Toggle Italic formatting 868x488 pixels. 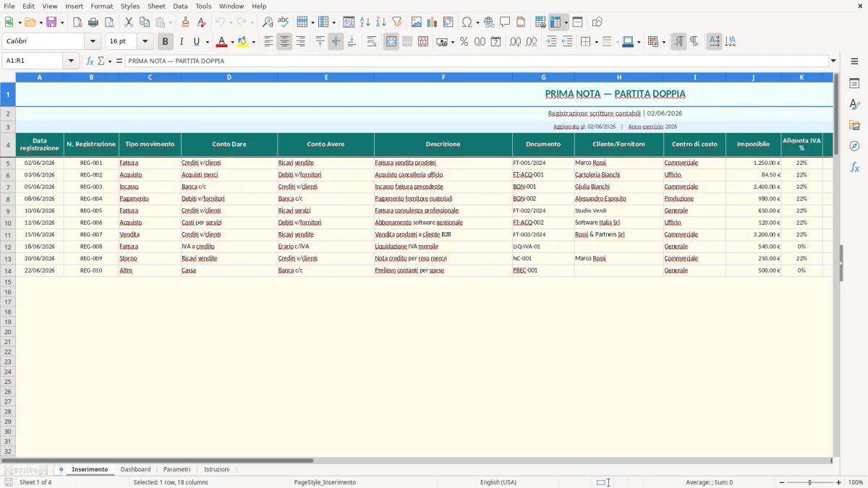(182, 42)
